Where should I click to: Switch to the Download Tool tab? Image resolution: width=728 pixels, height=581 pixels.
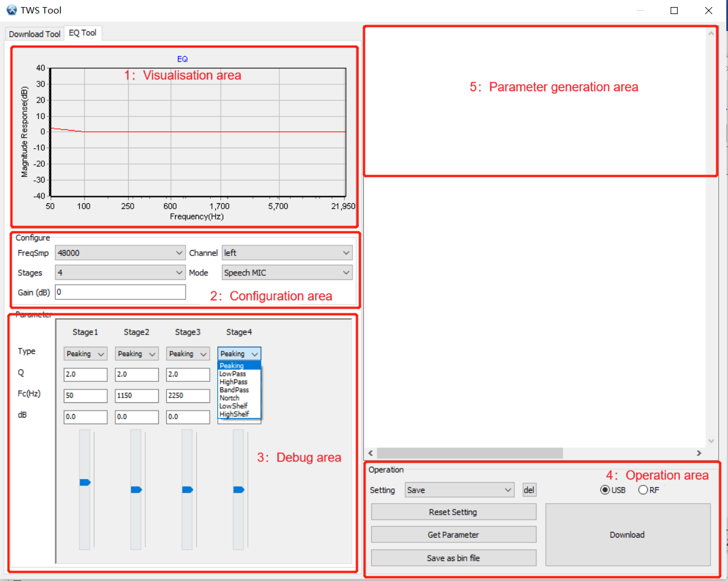(35, 34)
